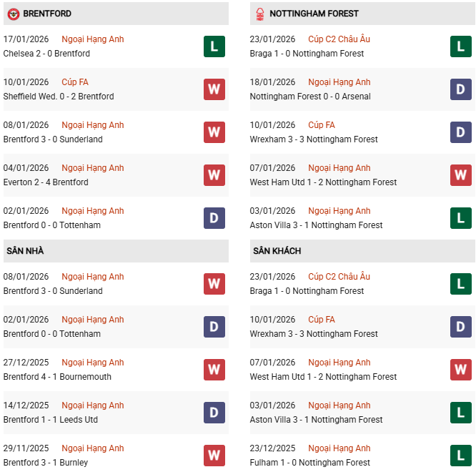Image resolution: width=476 pixels, height=472 pixels.
Task: Click the Brentford club crest icon
Action: [x=13, y=14]
